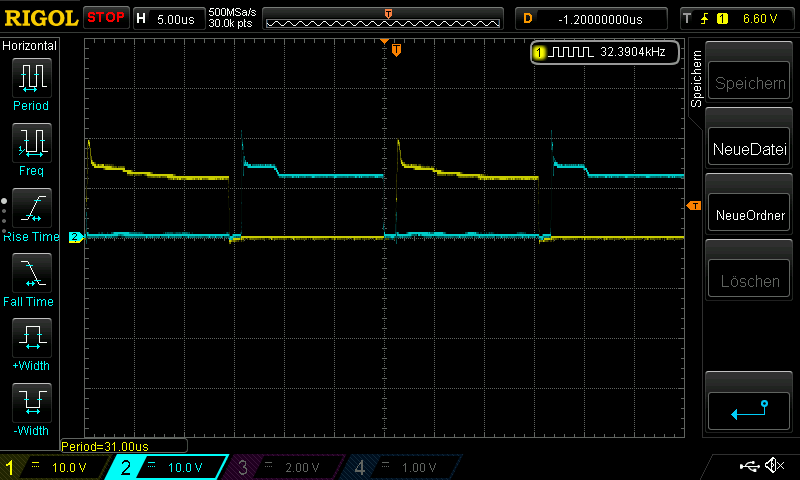Click the horizontal timebase 5.00us field
This screenshot has width=800, height=480.
(169, 19)
